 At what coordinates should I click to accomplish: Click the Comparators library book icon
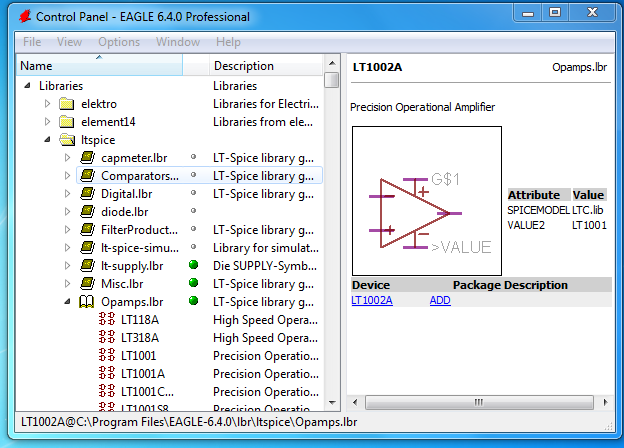(x=87, y=175)
